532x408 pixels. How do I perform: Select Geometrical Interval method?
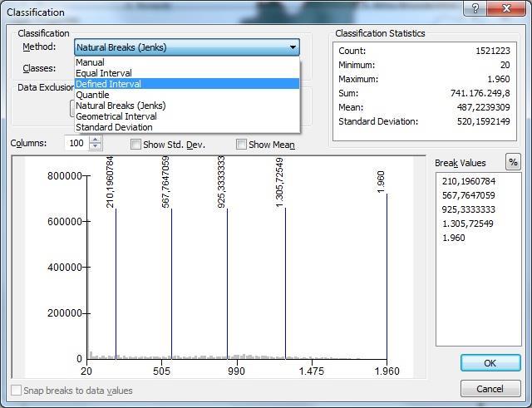click(187, 116)
